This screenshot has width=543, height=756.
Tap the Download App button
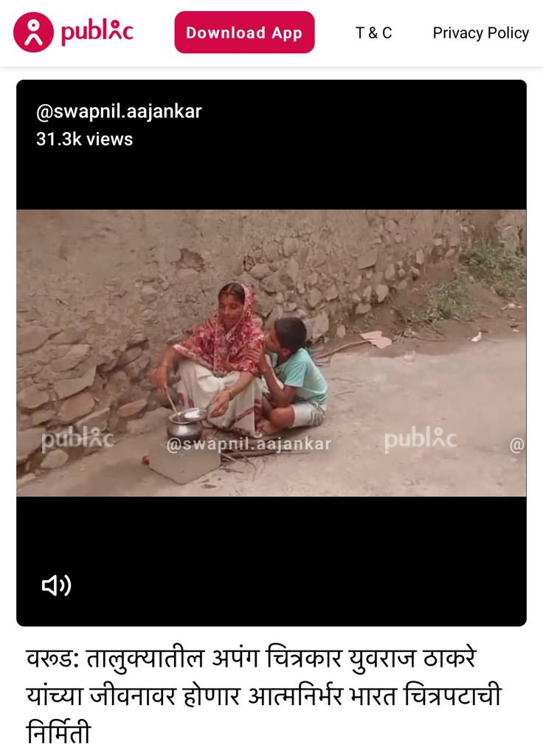pos(244,32)
